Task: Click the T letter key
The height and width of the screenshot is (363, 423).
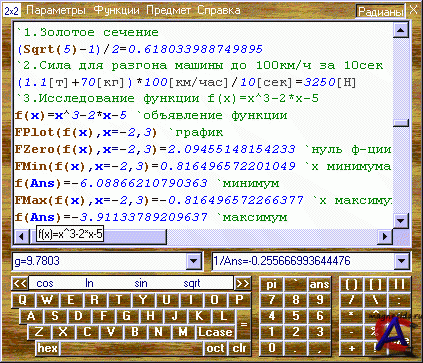Action: [x=119, y=300]
